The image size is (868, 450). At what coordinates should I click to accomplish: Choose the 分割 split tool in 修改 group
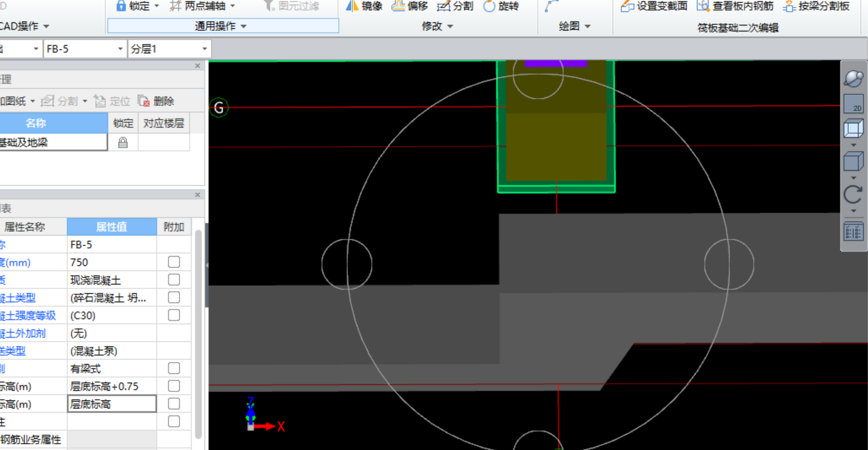[455, 6]
